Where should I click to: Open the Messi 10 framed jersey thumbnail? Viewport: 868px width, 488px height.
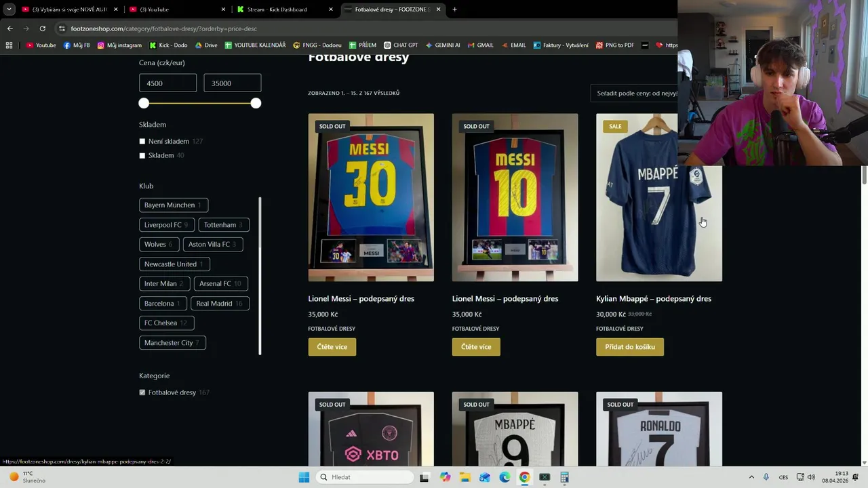pyautogui.click(x=515, y=197)
